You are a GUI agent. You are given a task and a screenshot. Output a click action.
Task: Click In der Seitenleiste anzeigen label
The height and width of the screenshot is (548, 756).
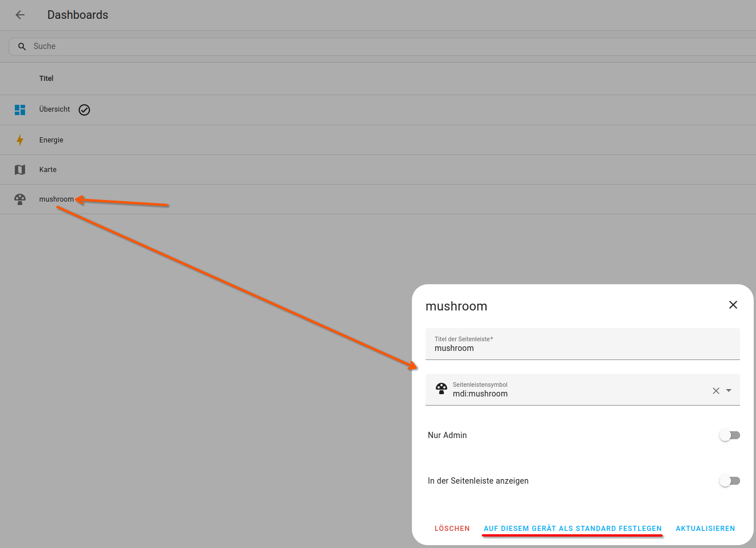(478, 481)
